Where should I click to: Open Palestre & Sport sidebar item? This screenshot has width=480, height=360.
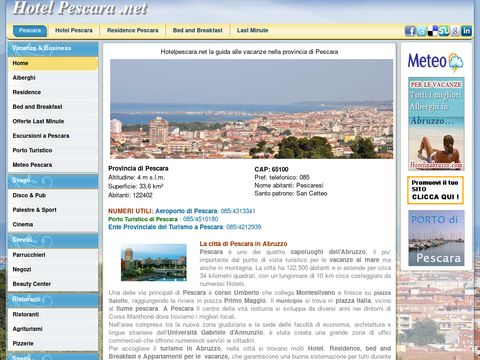(x=53, y=210)
